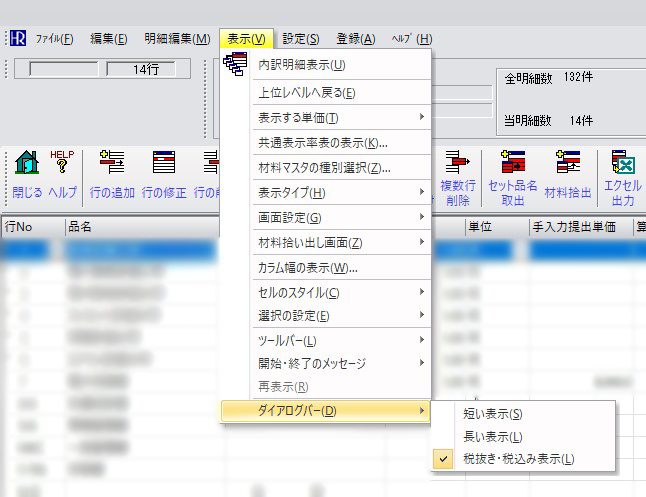Choose 内訳明細表示 from the menu

pyautogui.click(x=301, y=65)
